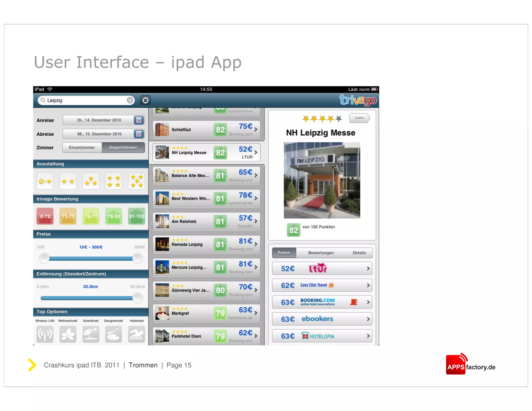Screen dimensions: 532x411
Task: Click the minimum price slider handle
Action: click(44, 258)
